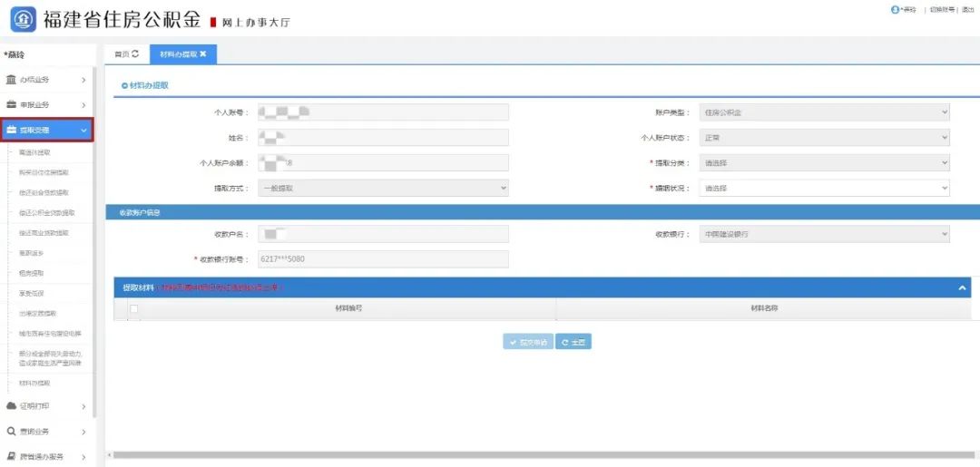Close the 材料办提取 tab with X icon

(202, 54)
